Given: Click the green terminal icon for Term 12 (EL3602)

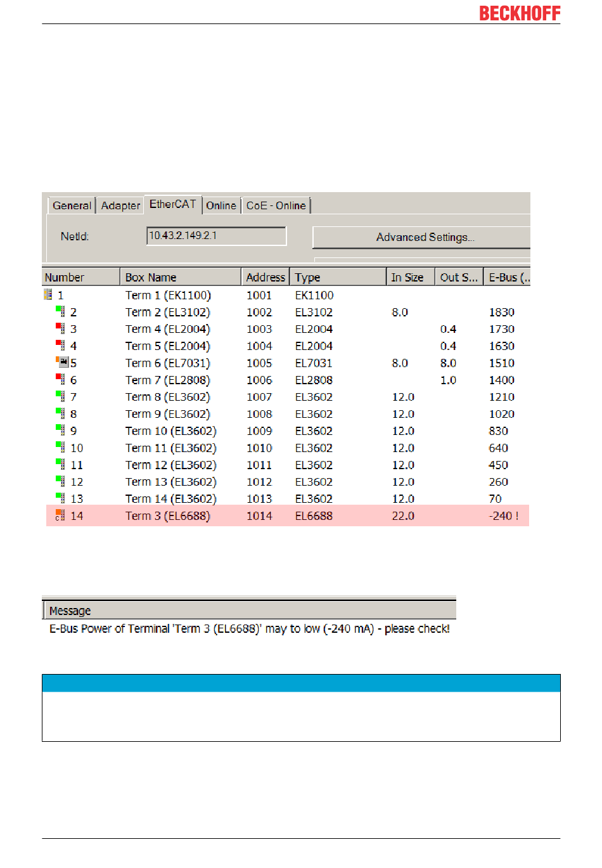Looking at the screenshot, I should coord(60,464).
